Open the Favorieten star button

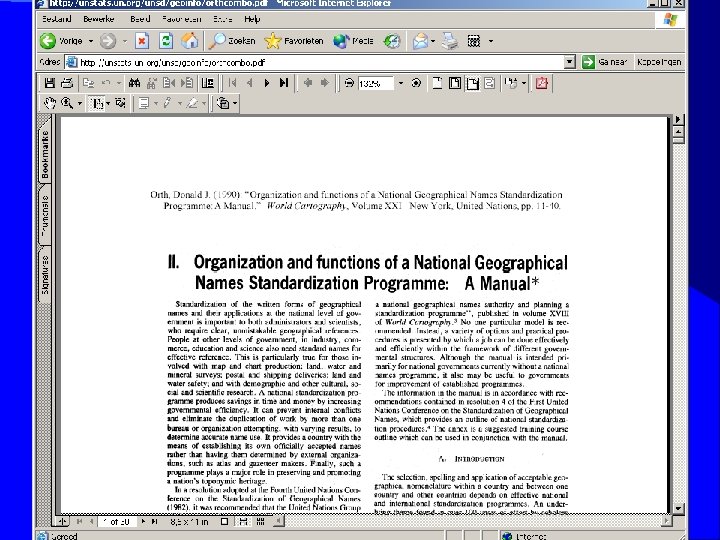click(x=294, y=41)
